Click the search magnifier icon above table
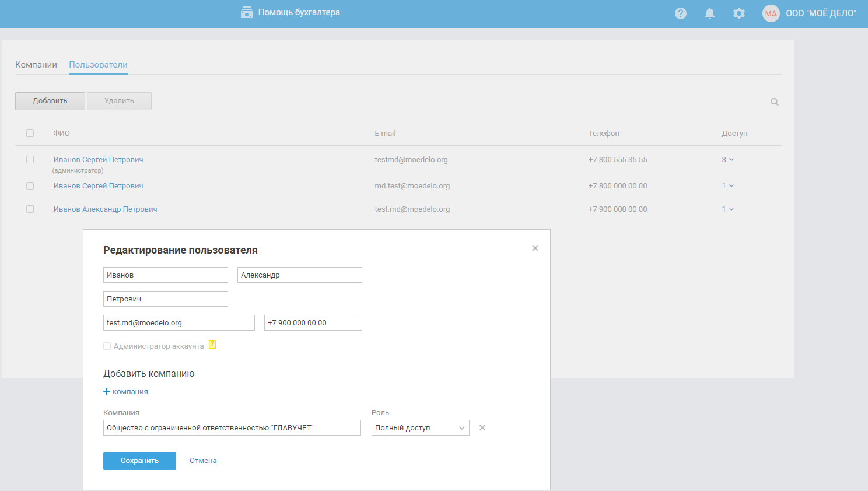Screen dimensions: 868x491 coord(774,102)
